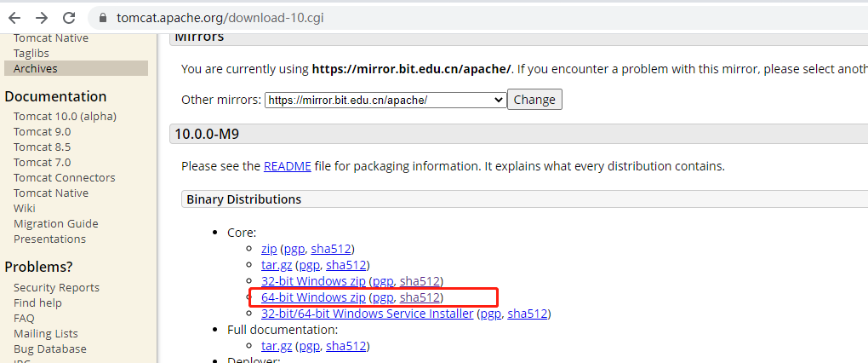This screenshot has height=363, width=868.
Task: Open the pgp link for Core zip
Action: pyautogui.click(x=294, y=250)
